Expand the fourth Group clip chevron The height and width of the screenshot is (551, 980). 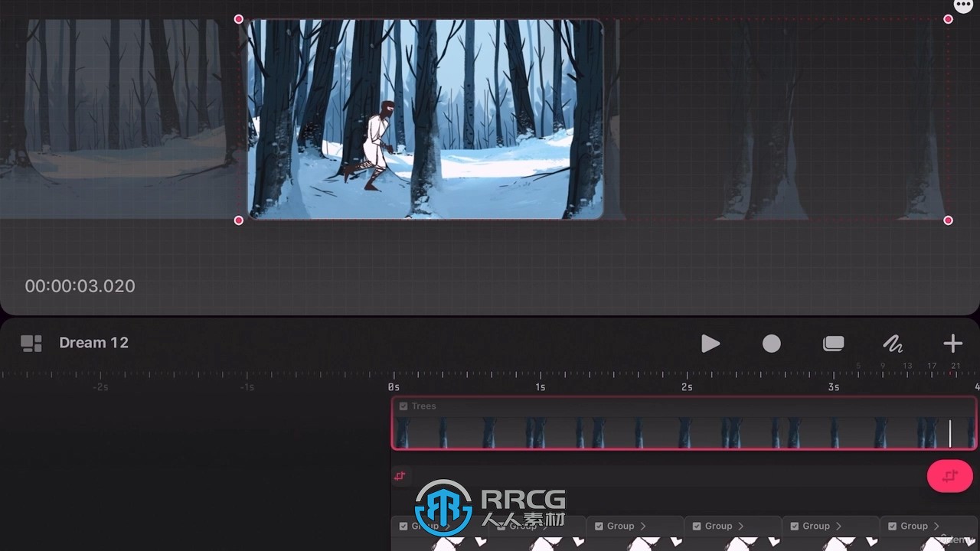point(741,527)
